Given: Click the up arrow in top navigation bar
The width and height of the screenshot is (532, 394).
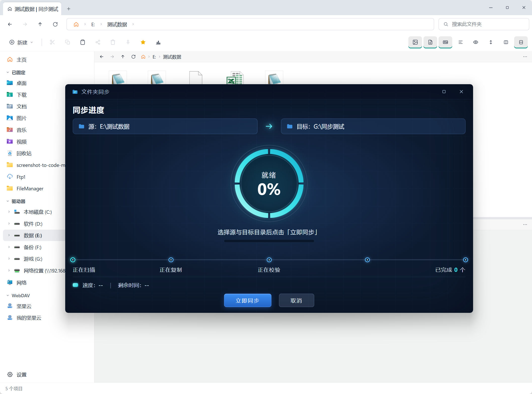Looking at the screenshot, I should [x=40, y=24].
